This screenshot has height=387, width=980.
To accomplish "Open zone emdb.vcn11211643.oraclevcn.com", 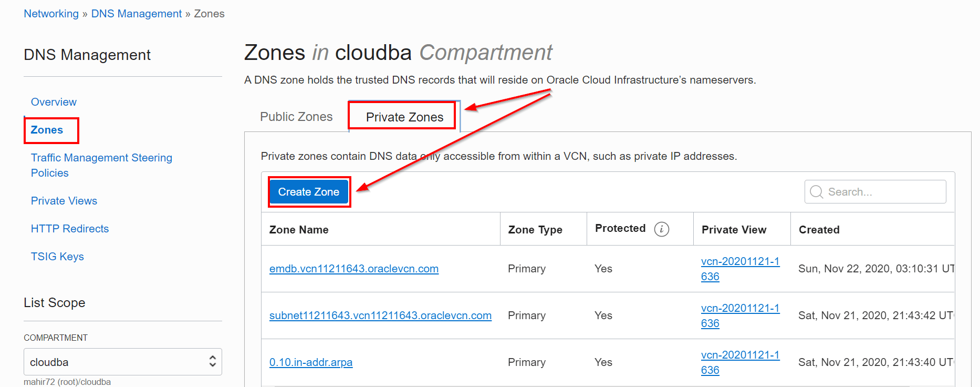I will 354,268.
